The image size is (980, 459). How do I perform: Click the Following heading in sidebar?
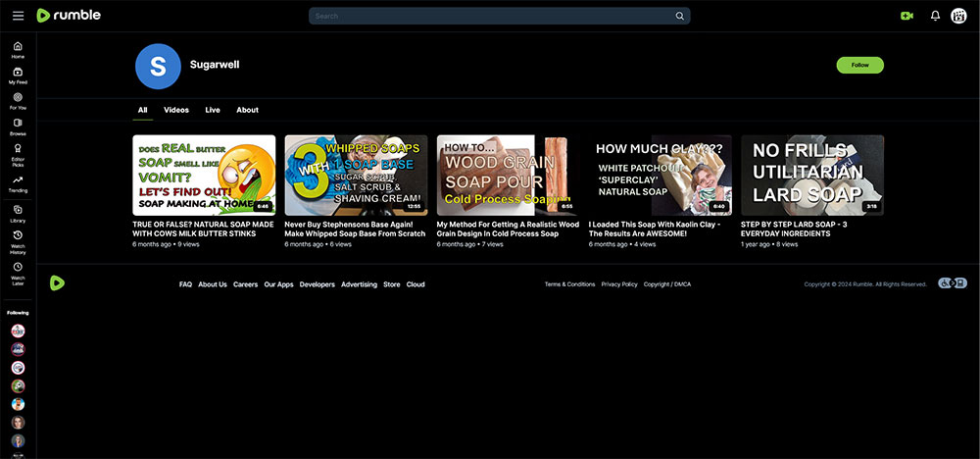[x=18, y=313]
